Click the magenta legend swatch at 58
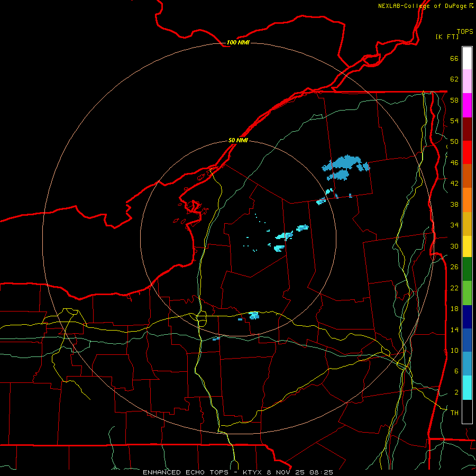This screenshot has height=476, width=476. point(467,105)
